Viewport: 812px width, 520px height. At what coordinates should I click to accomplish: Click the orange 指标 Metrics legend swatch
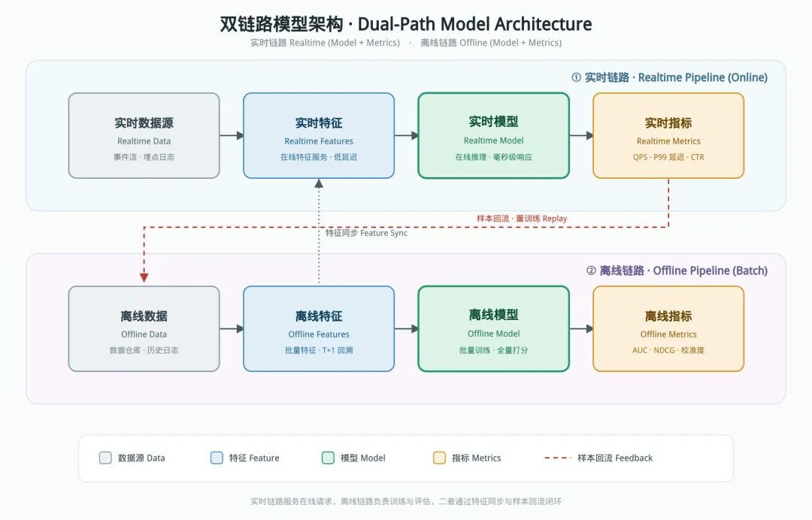tap(439, 458)
